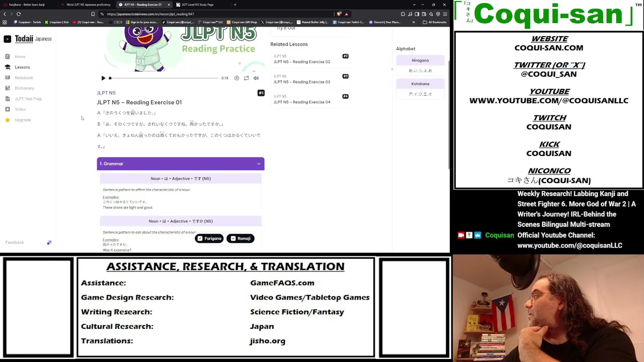Open Discord bookmark in bookmarks bar

(385, 22)
